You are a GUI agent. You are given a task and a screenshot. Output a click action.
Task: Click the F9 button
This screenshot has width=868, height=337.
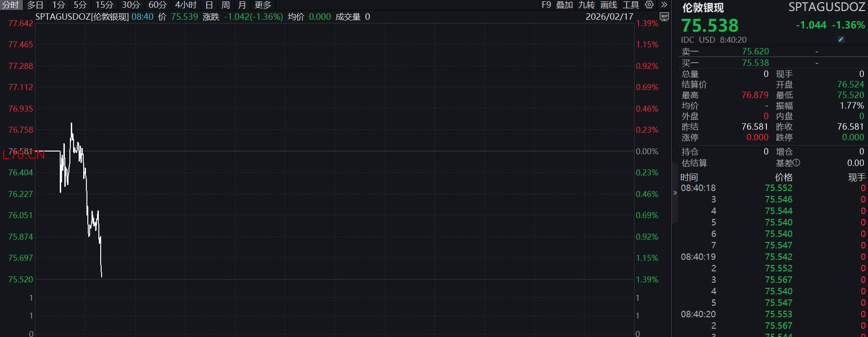click(546, 5)
